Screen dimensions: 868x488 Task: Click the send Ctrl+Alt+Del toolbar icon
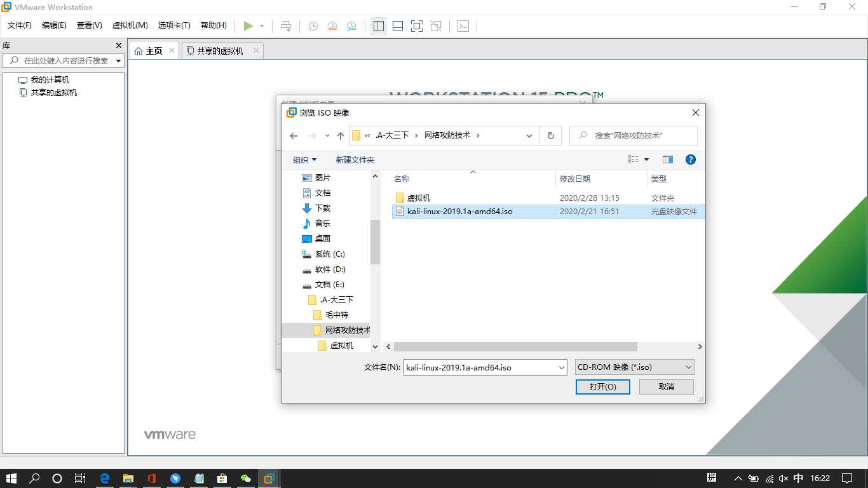point(286,26)
